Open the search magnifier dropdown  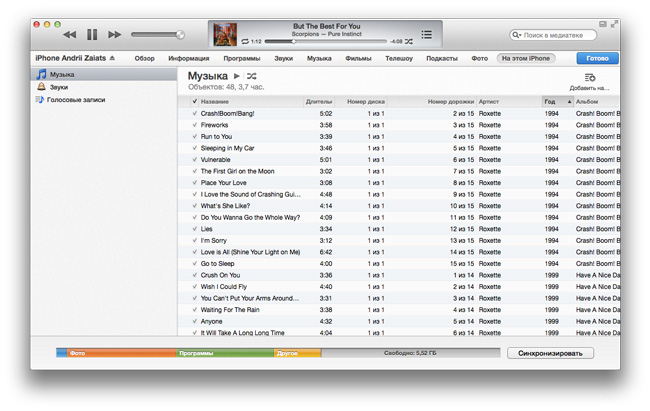(517, 35)
